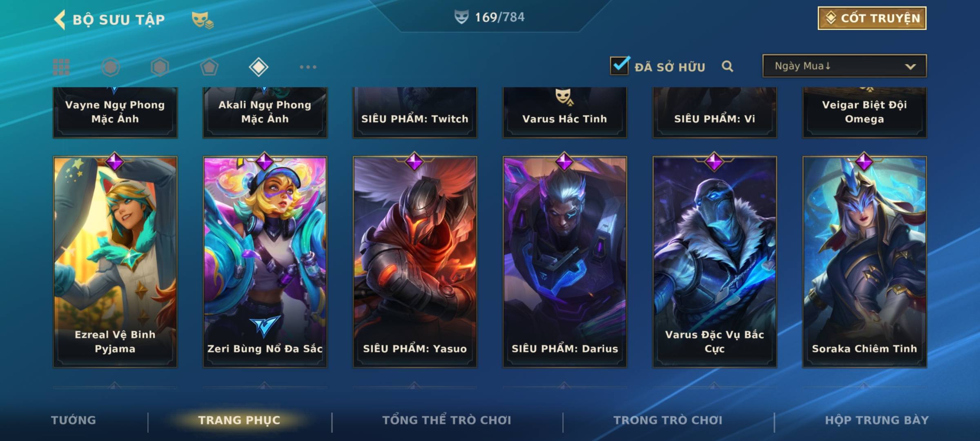Select the diamond rarity filter icon

(258, 67)
